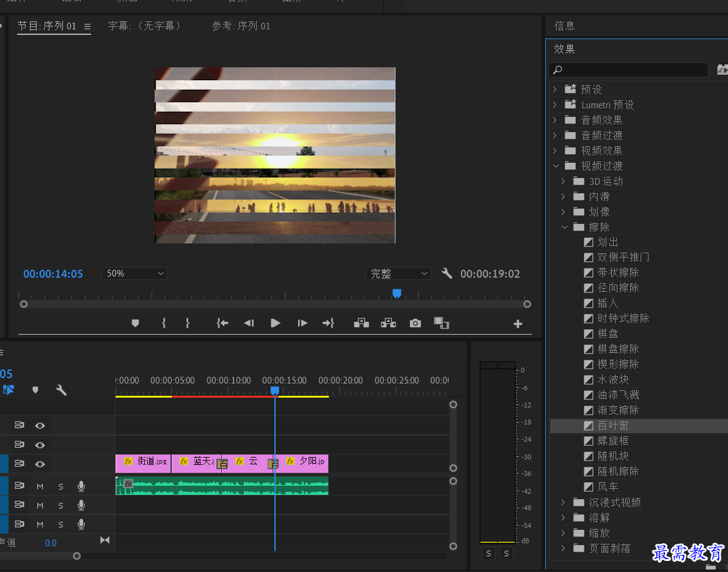Click the Add Marker button in program monitor
This screenshot has width=728, height=572.
tap(135, 323)
